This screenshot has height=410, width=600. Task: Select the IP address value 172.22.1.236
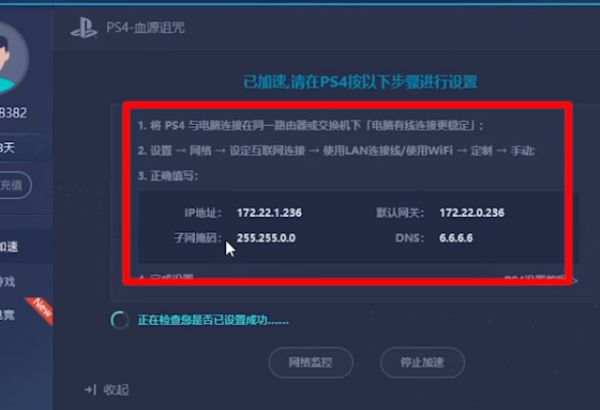(x=269, y=213)
